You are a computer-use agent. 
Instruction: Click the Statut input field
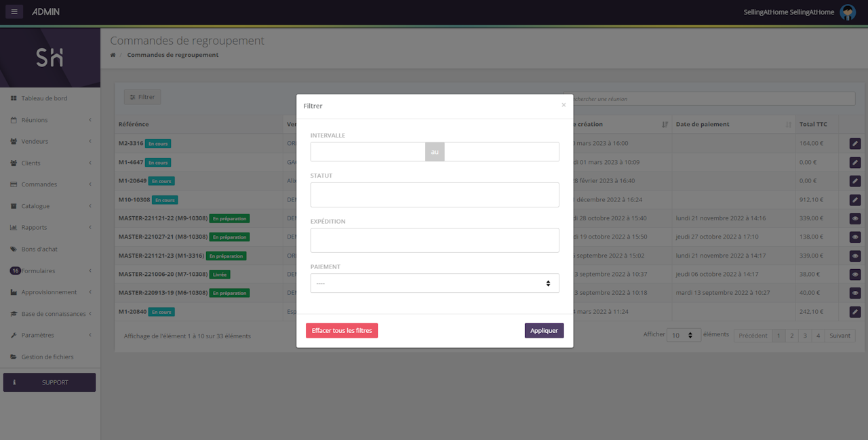tap(435, 195)
